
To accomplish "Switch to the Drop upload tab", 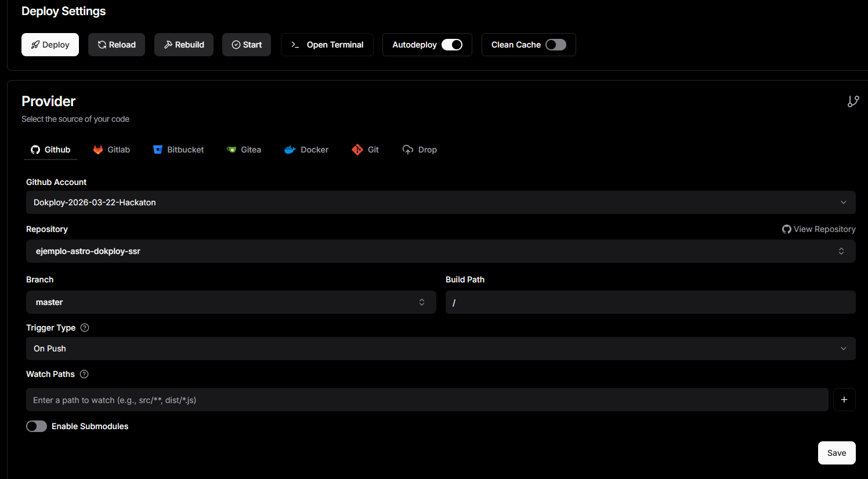I will [419, 150].
